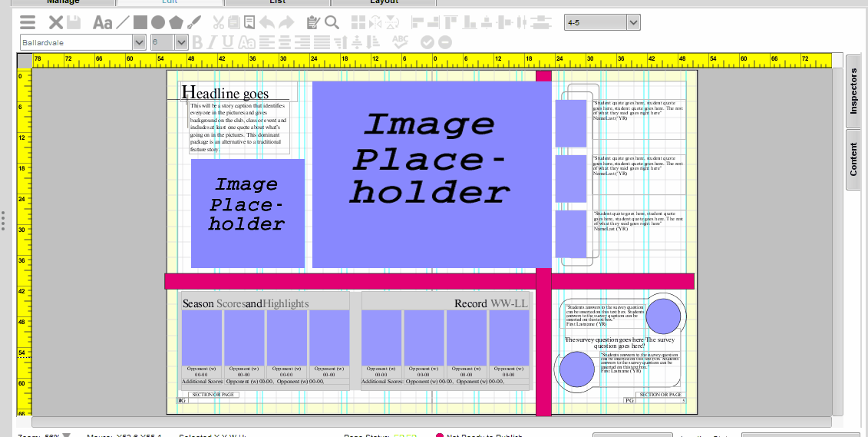Click the align left edges icon
868x437 pixels.
pos(418,23)
